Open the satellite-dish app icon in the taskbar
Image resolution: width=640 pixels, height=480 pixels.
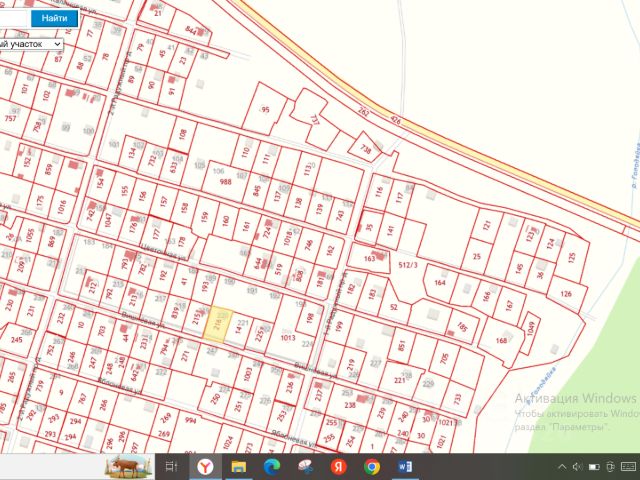click(305, 466)
